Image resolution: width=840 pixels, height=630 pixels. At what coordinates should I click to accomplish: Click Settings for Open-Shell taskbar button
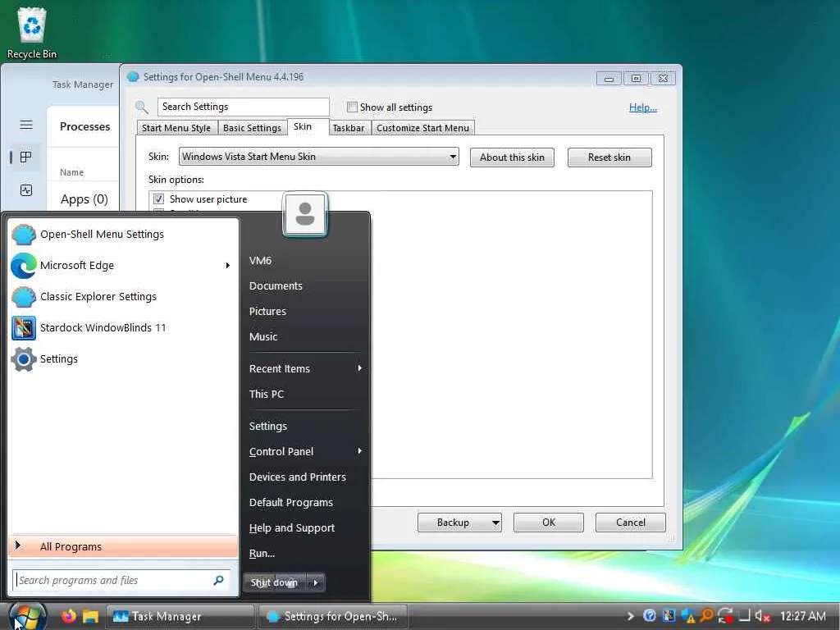[333, 617]
